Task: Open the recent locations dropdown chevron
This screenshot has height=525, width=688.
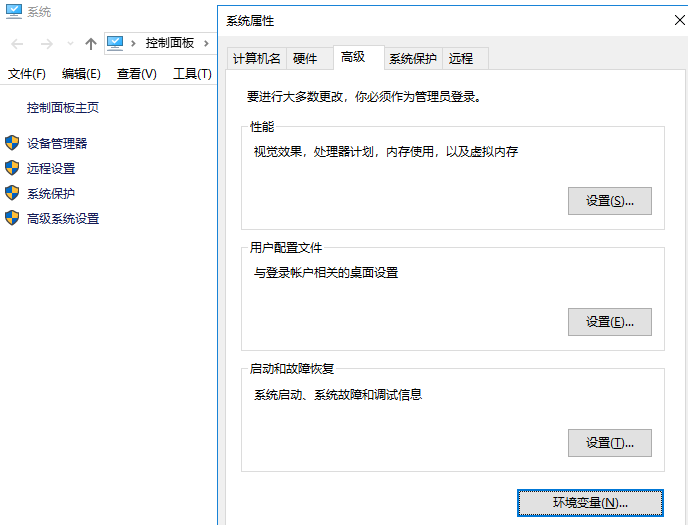Action: tap(70, 43)
